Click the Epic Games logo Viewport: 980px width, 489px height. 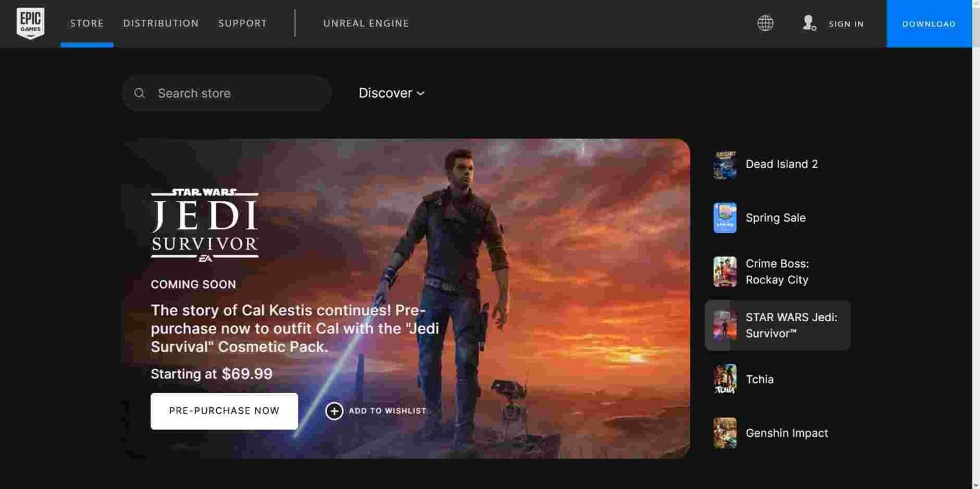pyautogui.click(x=29, y=23)
